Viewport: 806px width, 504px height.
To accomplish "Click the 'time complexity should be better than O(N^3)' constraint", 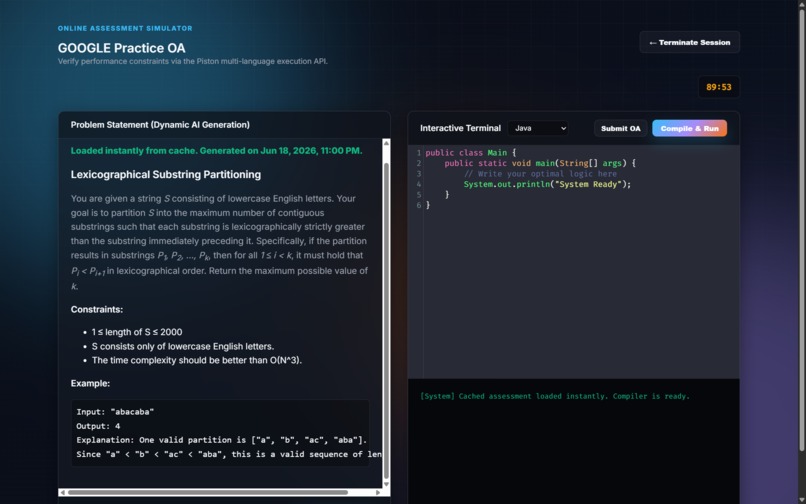I will point(196,360).
